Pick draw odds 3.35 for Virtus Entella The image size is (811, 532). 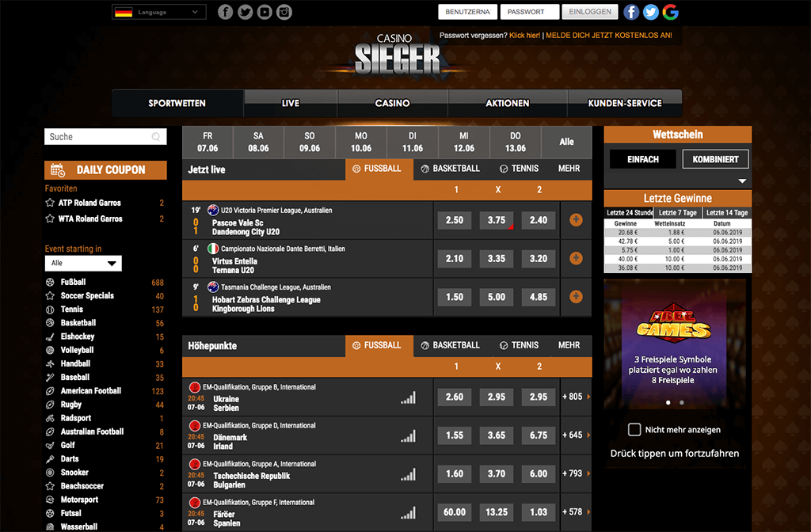click(497, 259)
